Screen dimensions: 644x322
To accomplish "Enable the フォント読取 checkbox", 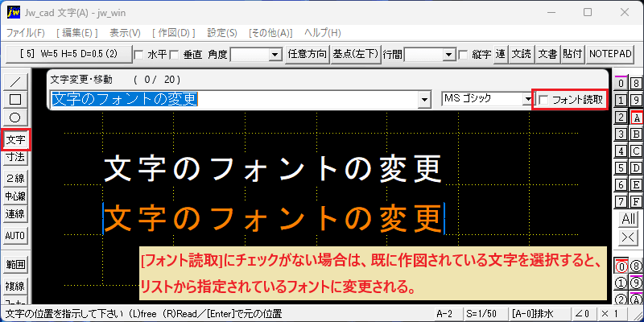I will (x=543, y=99).
